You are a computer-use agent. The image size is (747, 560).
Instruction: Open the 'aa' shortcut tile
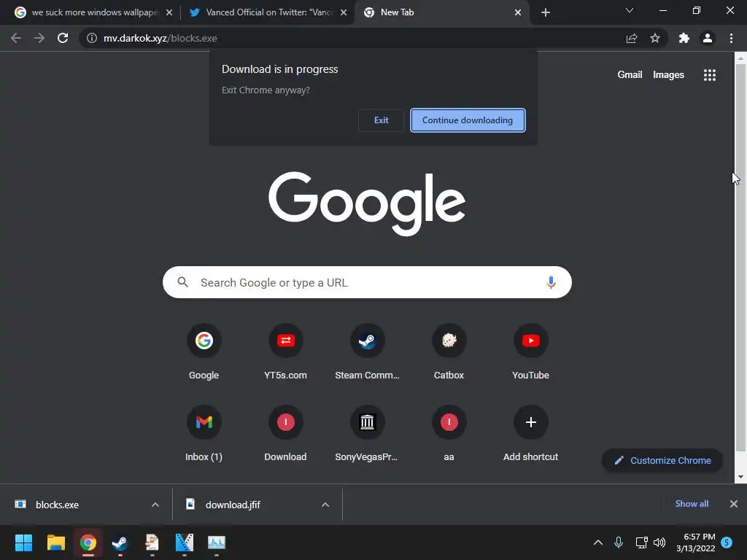tap(449, 434)
